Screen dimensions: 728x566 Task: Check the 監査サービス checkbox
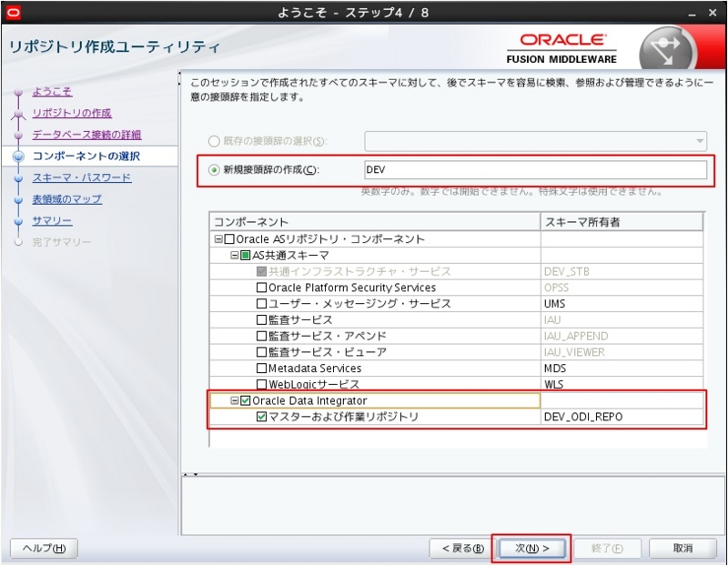pyautogui.click(x=261, y=320)
